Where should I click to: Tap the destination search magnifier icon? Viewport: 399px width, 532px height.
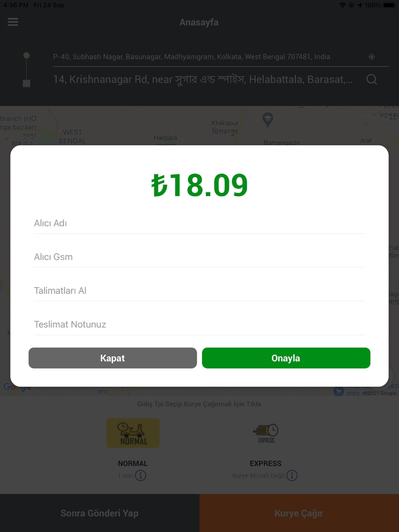pyautogui.click(x=371, y=79)
